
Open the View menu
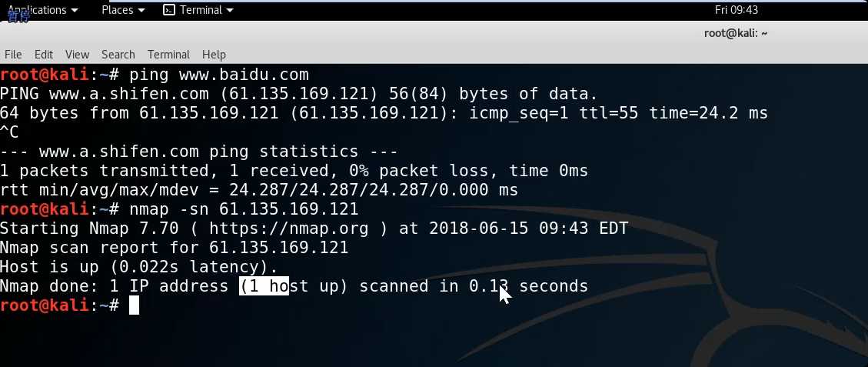click(77, 54)
